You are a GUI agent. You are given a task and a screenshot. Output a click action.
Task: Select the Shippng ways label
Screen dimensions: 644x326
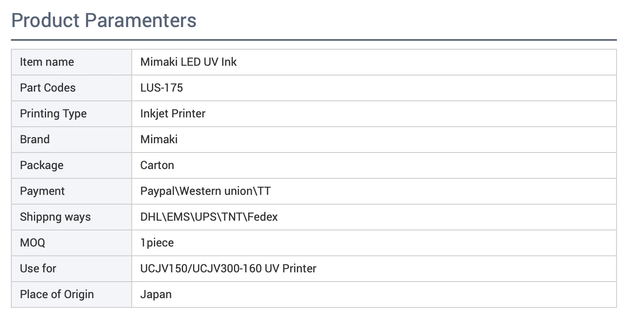tap(55, 217)
